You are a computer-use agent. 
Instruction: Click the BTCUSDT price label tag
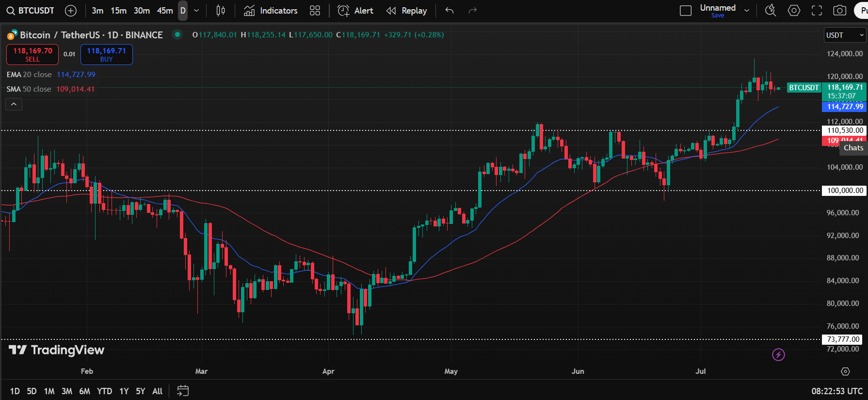(804, 88)
